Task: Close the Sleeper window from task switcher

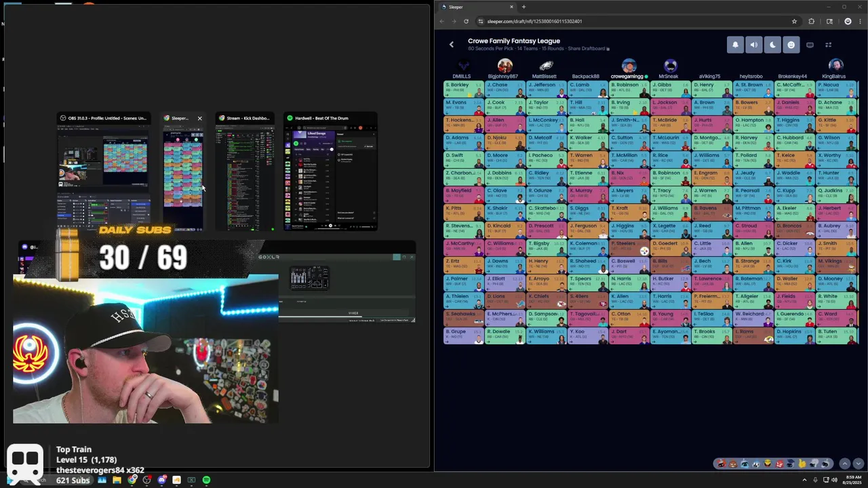Action: click(x=199, y=118)
